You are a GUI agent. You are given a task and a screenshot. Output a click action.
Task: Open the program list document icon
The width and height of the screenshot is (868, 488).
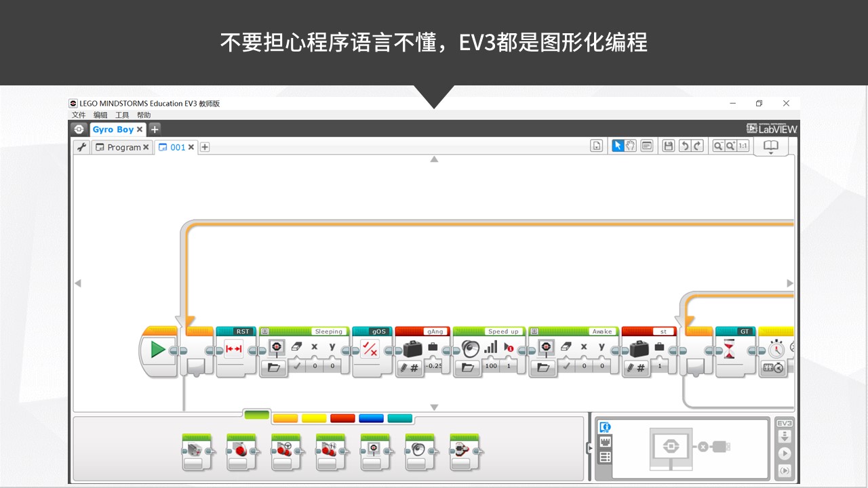596,146
